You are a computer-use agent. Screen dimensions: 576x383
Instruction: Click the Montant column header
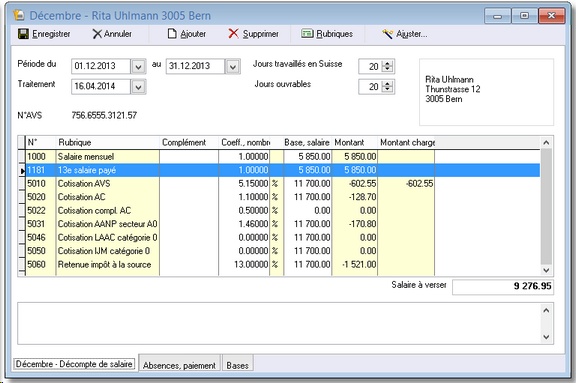pyautogui.click(x=355, y=142)
